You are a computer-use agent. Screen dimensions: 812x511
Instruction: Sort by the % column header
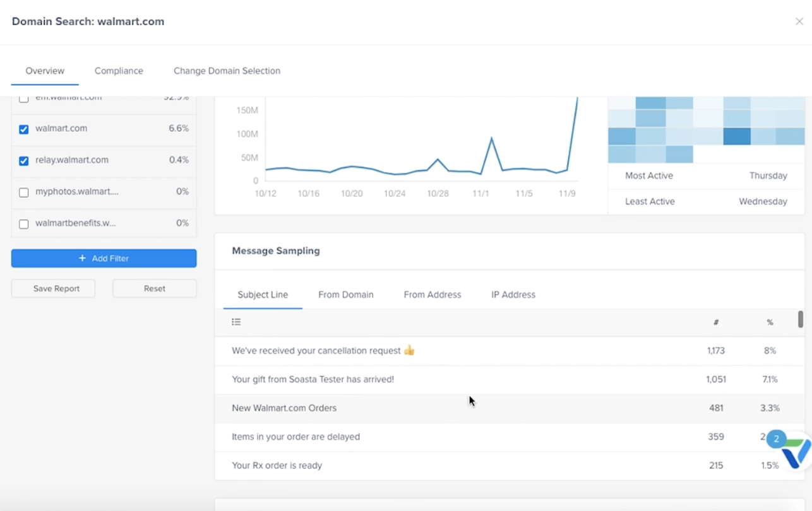(x=770, y=322)
